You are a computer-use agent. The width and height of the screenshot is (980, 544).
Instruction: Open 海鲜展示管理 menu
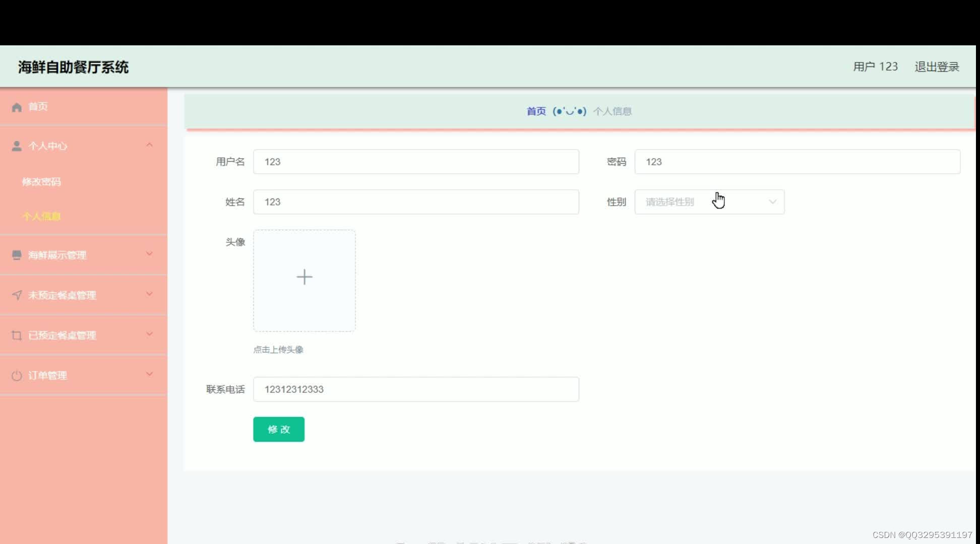tap(57, 255)
